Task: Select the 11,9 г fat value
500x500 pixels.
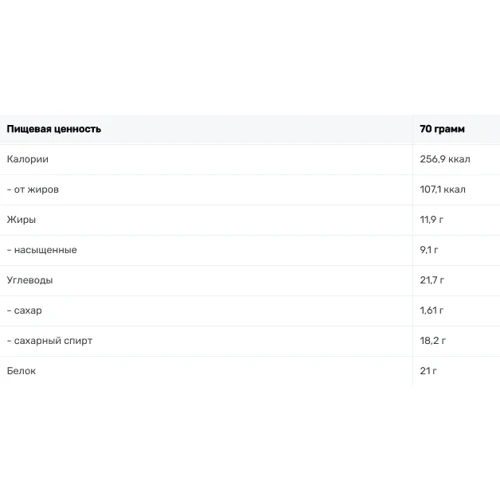Action: tap(431, 220)
